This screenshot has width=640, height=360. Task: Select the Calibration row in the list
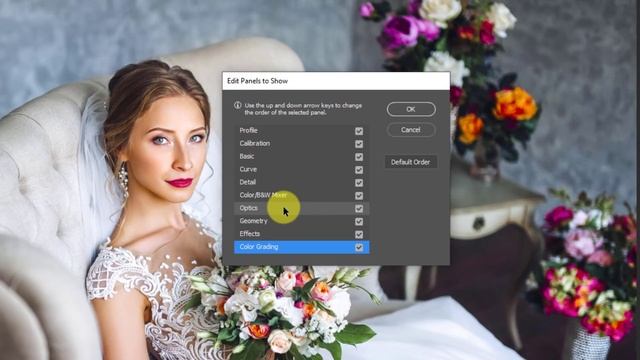(x=302, y=144)
